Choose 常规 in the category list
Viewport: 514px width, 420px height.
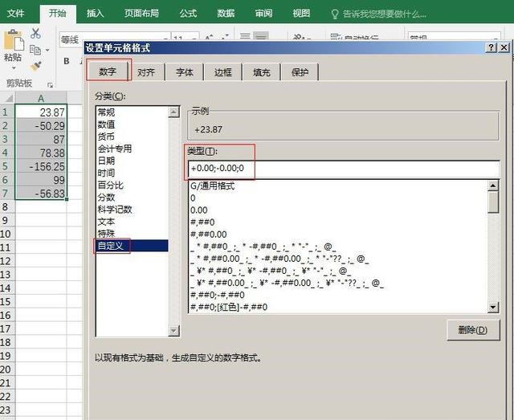[x=132, y=112]
